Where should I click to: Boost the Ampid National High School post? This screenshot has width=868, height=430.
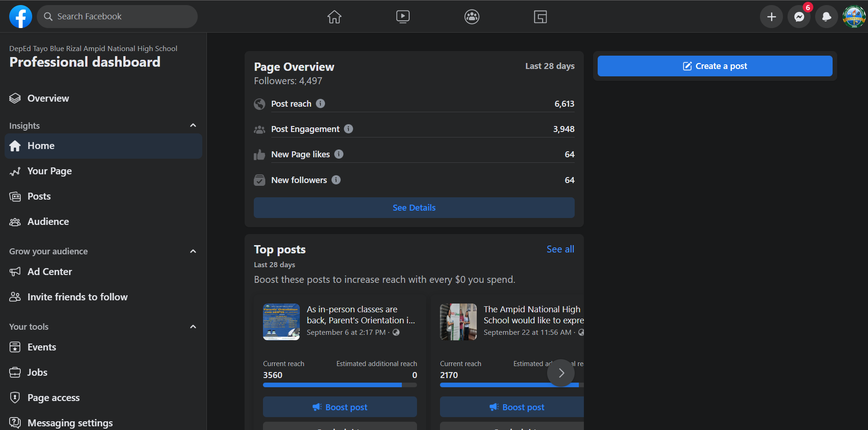(512, 407)
